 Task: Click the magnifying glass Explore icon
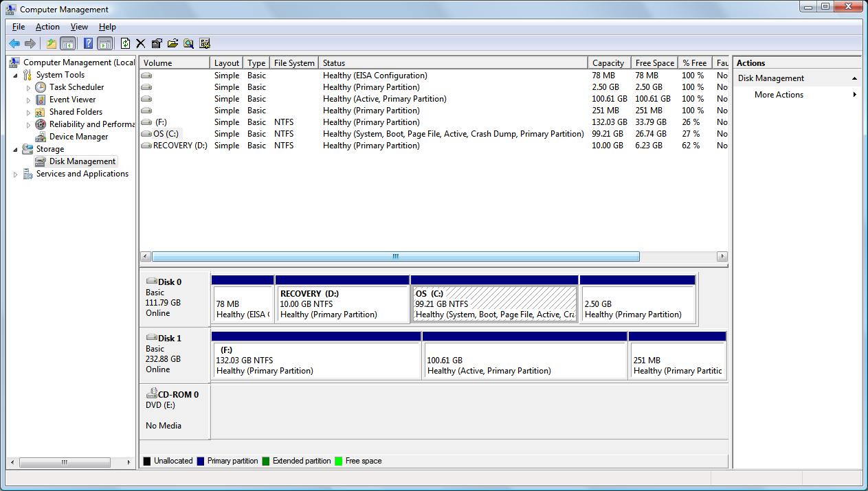point(188,43)
